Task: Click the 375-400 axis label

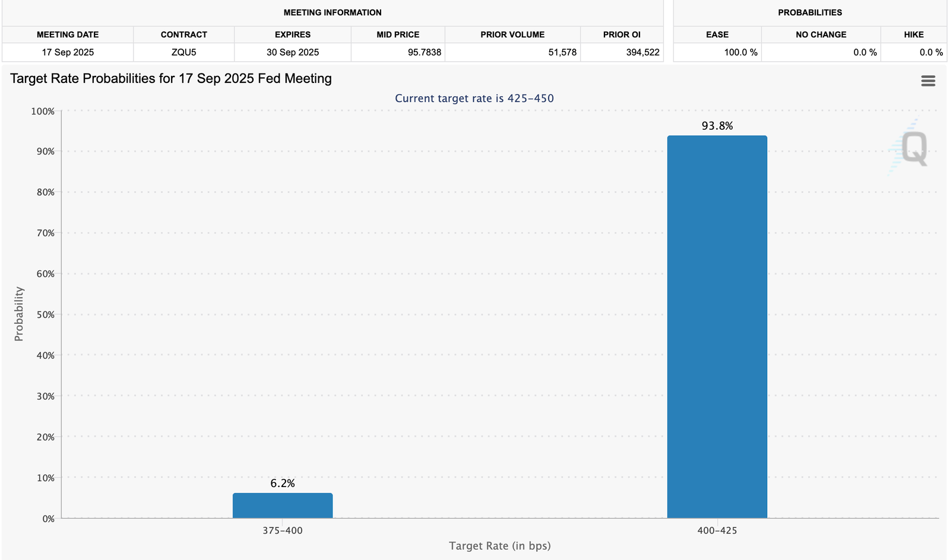Action: [x=283, y=530]
